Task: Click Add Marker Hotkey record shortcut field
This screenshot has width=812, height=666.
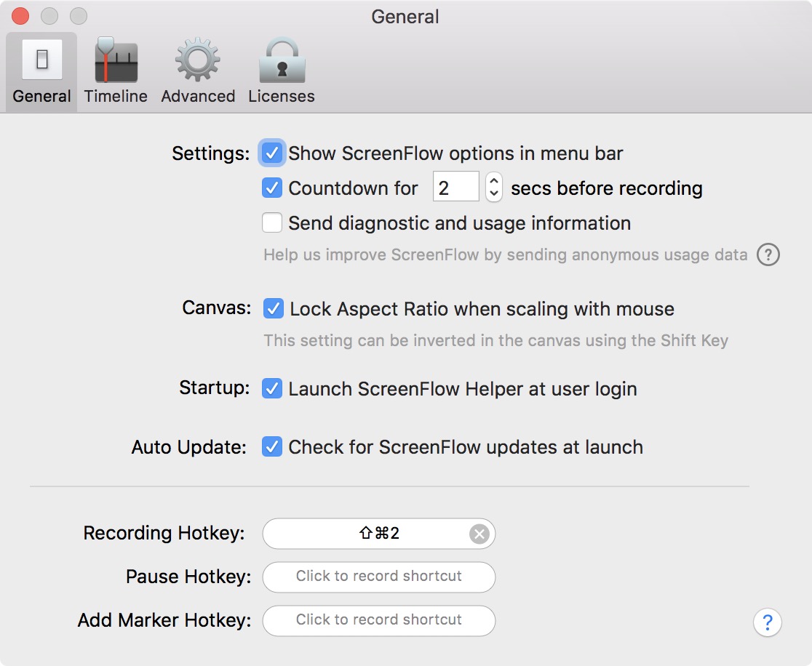Action: pos(378,620)
